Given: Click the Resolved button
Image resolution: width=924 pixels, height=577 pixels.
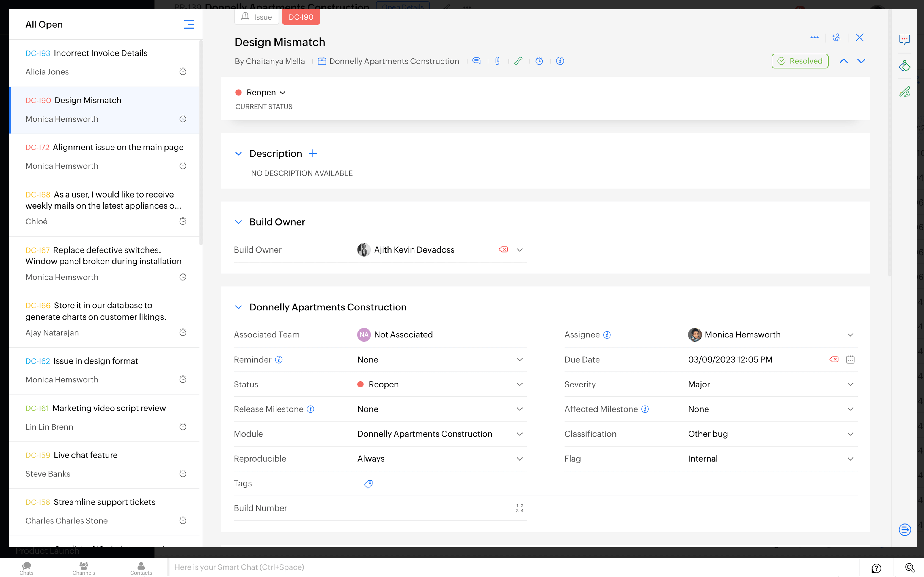Looking at the screenshot, I should (x=799, y=61).
